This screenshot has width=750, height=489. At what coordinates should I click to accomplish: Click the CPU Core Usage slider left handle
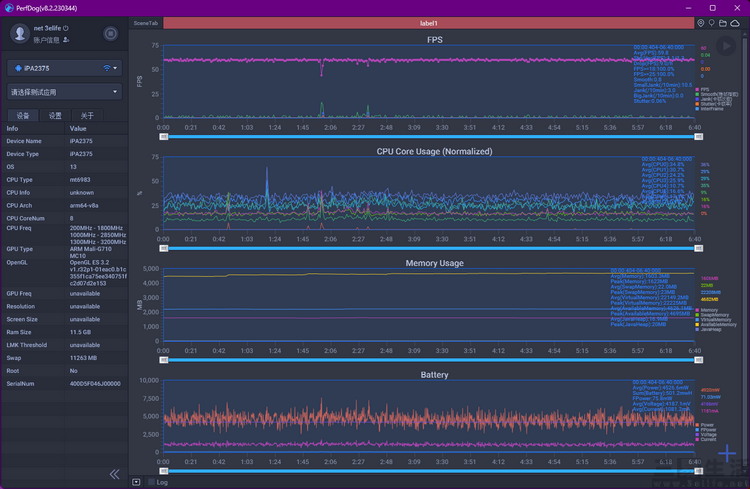tap(164, 248)
